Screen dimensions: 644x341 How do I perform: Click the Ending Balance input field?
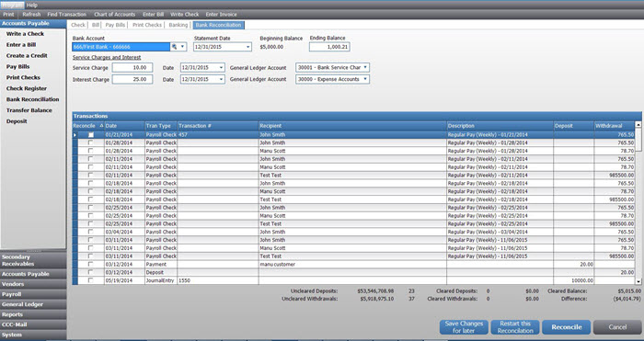[329, 47]
